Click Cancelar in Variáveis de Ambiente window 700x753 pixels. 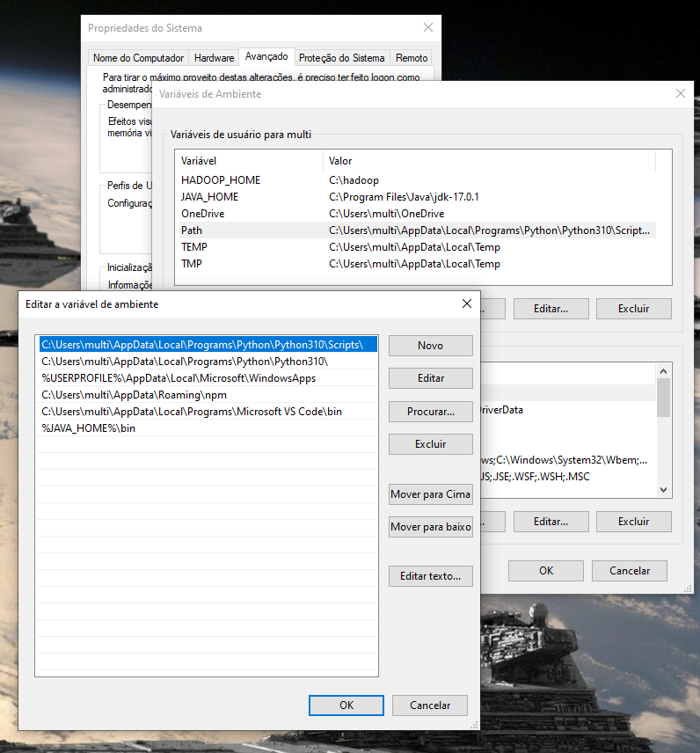pos(630,571)
